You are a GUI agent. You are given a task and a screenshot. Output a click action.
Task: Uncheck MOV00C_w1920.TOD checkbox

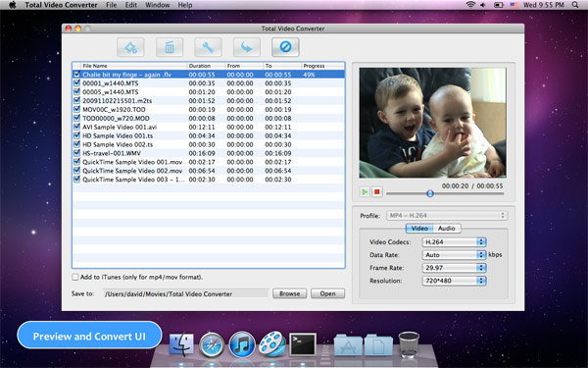tap(76, 109)
